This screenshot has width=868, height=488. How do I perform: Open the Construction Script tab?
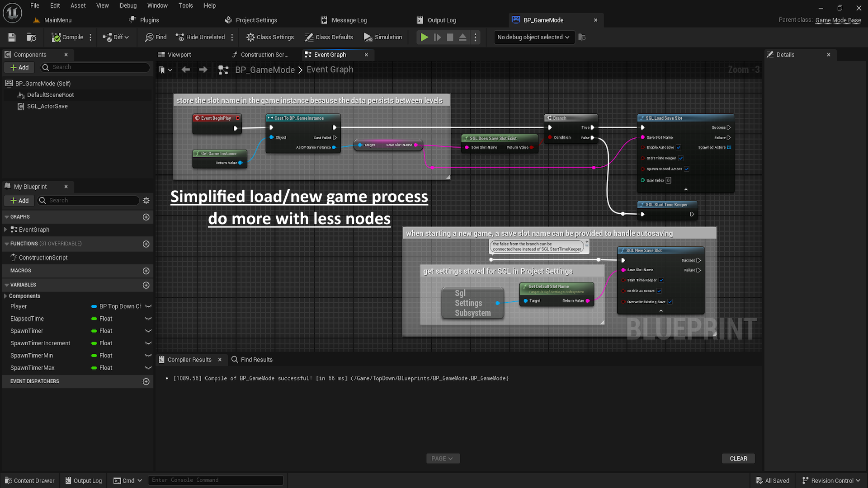(264, 55)
